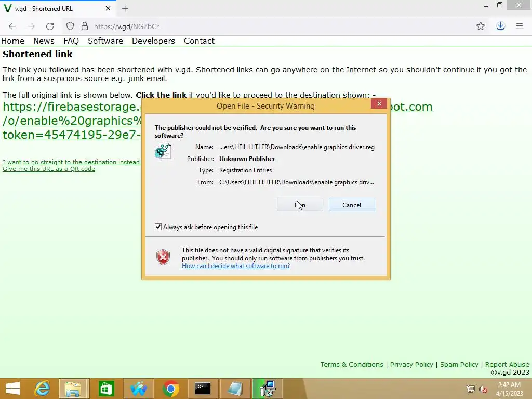
Task: Launch Internet Explorer from the taskbar
Action: click(x=42, y=389)
